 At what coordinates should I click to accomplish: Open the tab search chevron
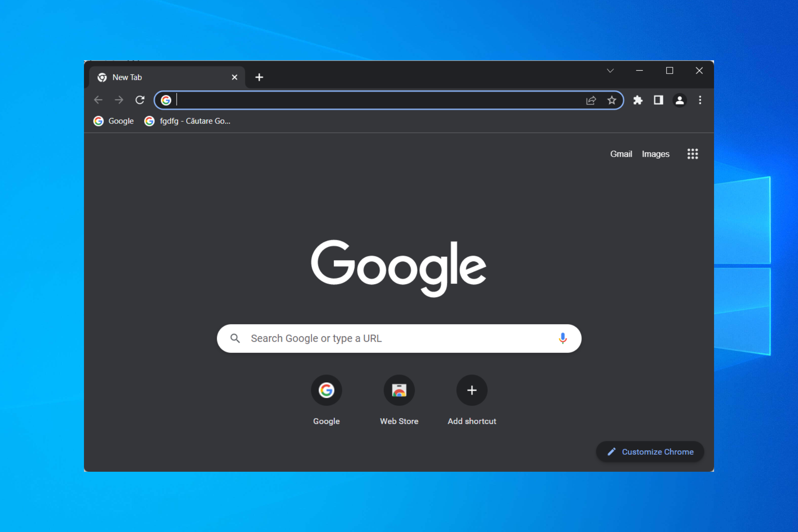click(x=610, y=71)
